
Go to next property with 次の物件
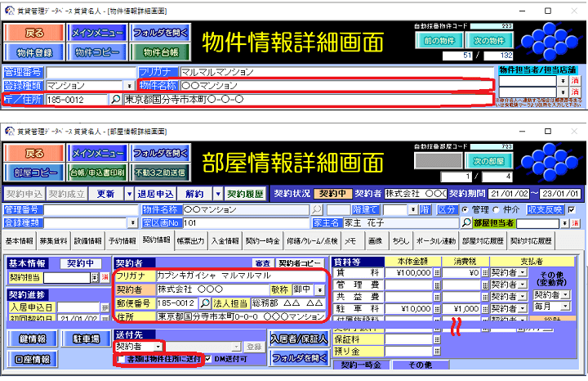(490, 39)
